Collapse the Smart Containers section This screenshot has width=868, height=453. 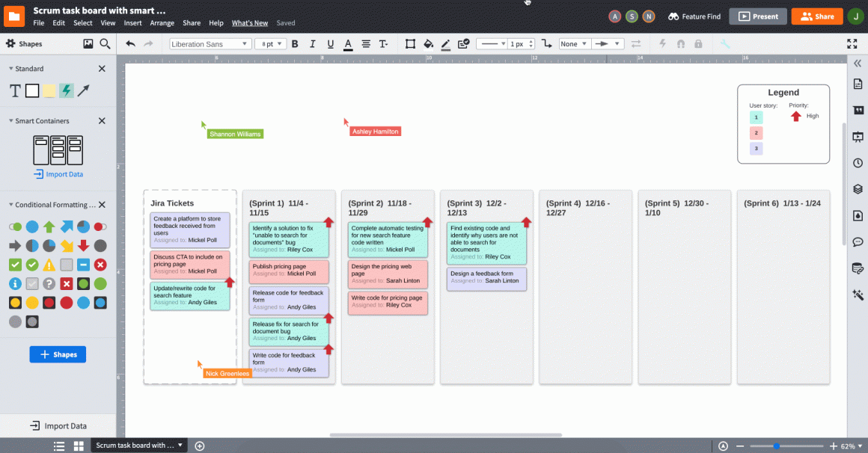[x=11, y=121]
